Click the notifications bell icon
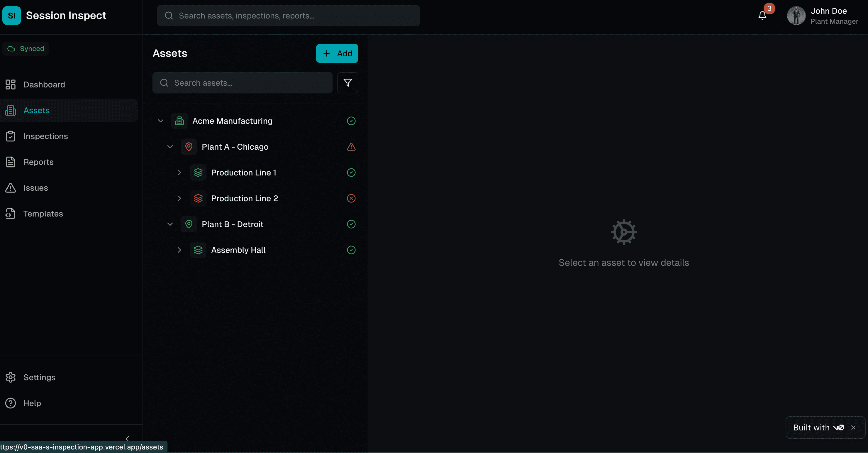The height and width of the screenshot is (453, 868). click(762, 16)
